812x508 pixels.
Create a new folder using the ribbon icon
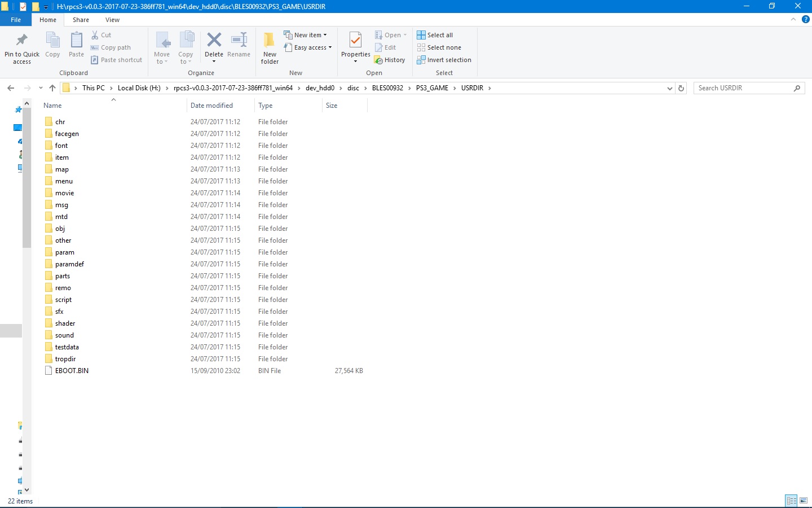tap(270, 41)
